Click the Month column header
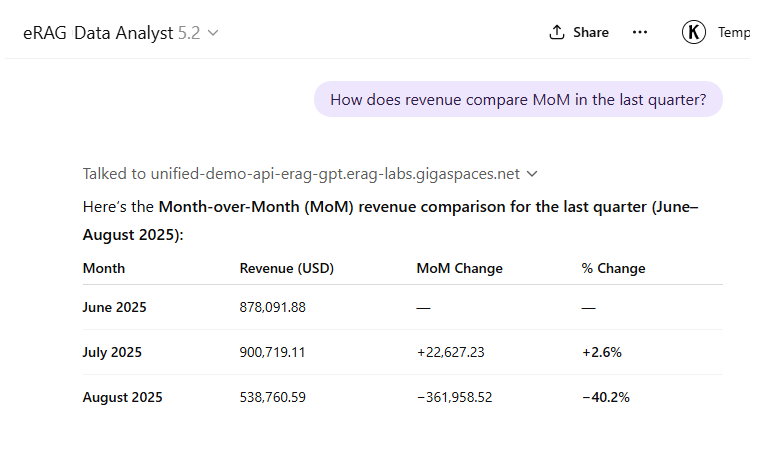 (104, 268)
